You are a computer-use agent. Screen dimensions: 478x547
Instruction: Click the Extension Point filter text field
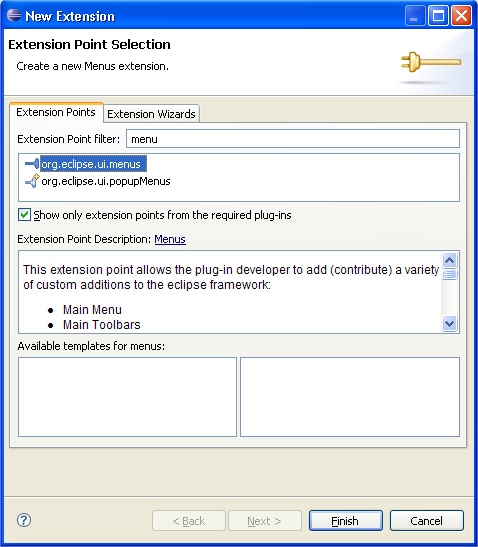tap(293, 139)
